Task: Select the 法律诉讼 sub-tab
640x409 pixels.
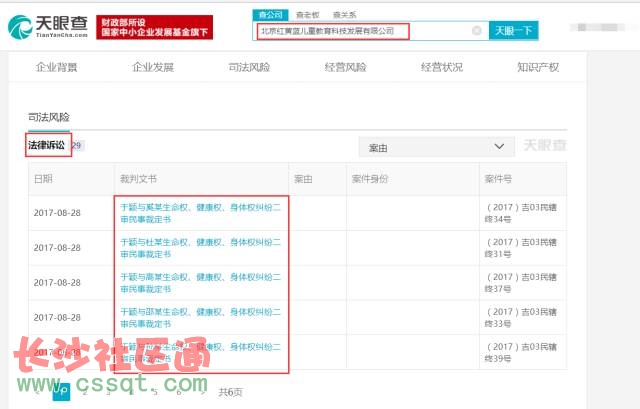Action: [x=47, y=145]
